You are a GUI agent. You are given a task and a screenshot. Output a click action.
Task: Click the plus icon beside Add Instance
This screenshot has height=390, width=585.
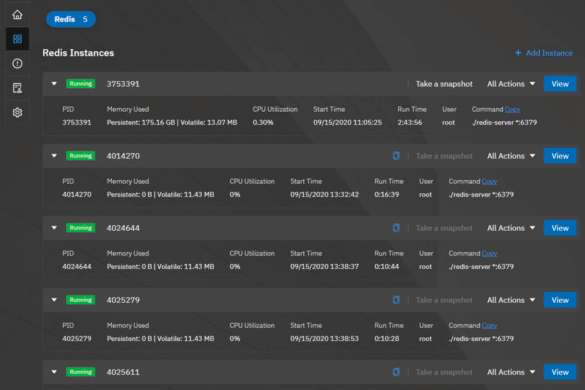518,53
